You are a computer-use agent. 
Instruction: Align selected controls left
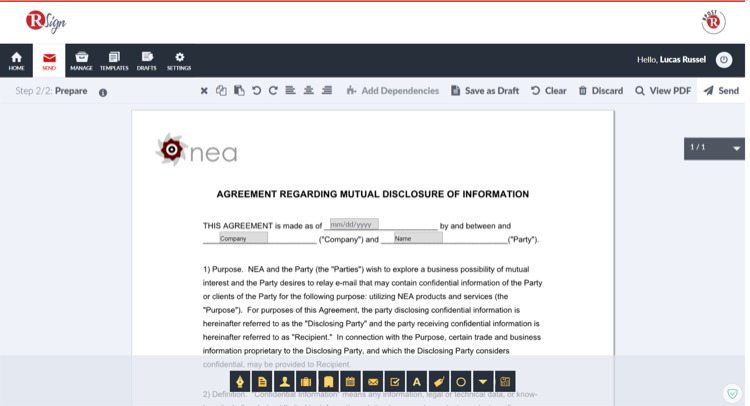pos(290,90)
